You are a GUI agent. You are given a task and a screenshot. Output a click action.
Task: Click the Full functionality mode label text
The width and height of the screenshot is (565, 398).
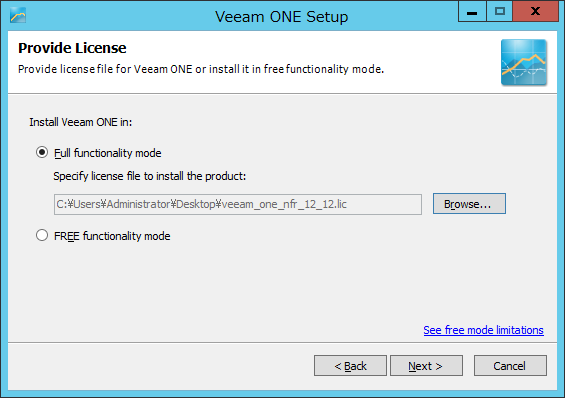(107, 153)
